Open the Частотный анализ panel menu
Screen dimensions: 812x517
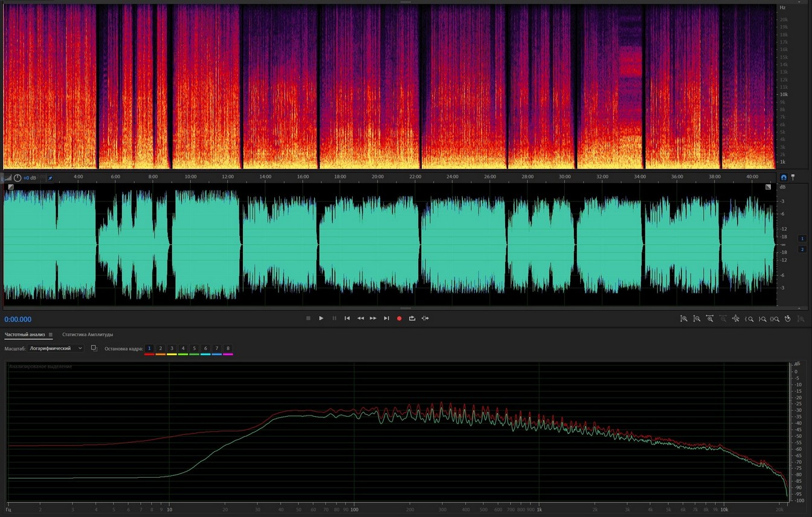pyautogui.click(x=51, y=334)
